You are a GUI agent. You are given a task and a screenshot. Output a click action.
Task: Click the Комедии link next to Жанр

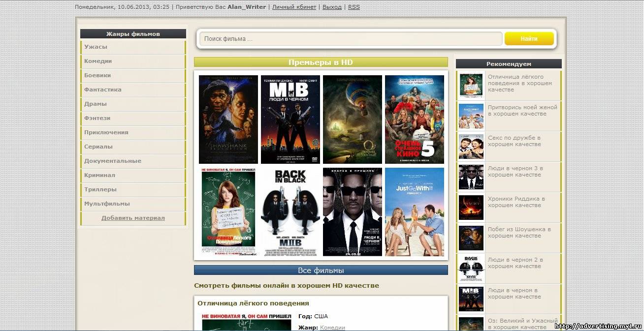coord(332,328)
